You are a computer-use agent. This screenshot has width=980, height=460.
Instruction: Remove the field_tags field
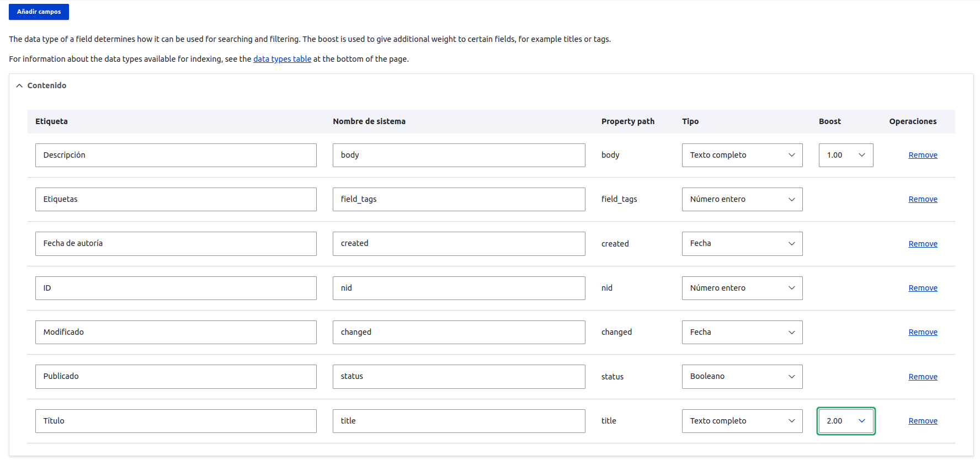pyautogui.click(x=923, y=199)
